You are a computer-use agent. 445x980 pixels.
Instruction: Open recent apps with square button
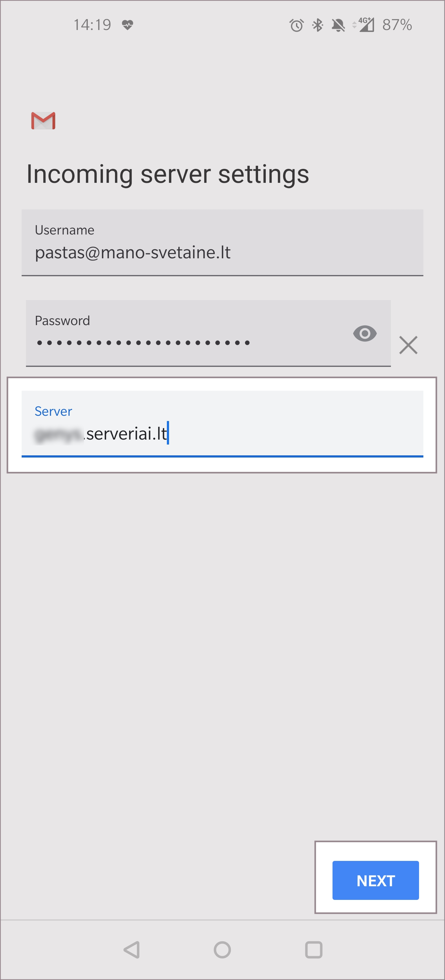(314, 950)
